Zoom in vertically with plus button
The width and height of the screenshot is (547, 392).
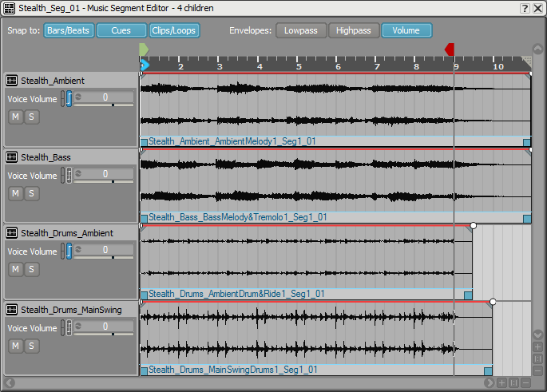point(537,346)
